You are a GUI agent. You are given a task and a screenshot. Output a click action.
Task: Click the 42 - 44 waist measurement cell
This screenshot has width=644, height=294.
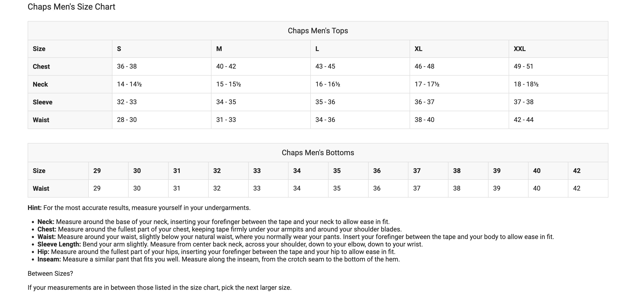523,120
